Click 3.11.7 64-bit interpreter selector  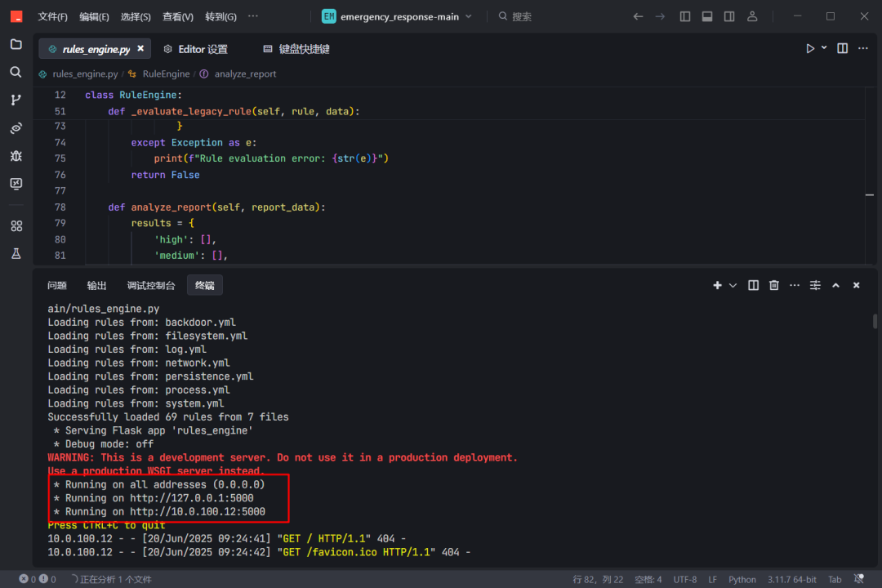click(792, 580)
